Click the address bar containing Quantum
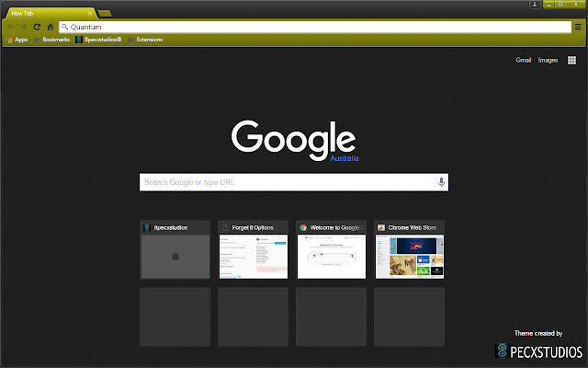The height and width of the screenshot is (368, 588). coord(315,27)
